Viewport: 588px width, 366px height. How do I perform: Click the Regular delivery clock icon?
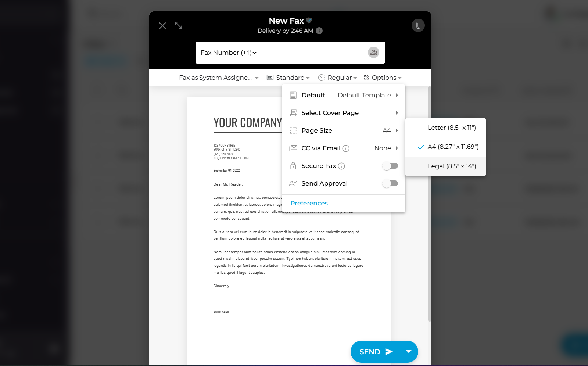[322, 78]
